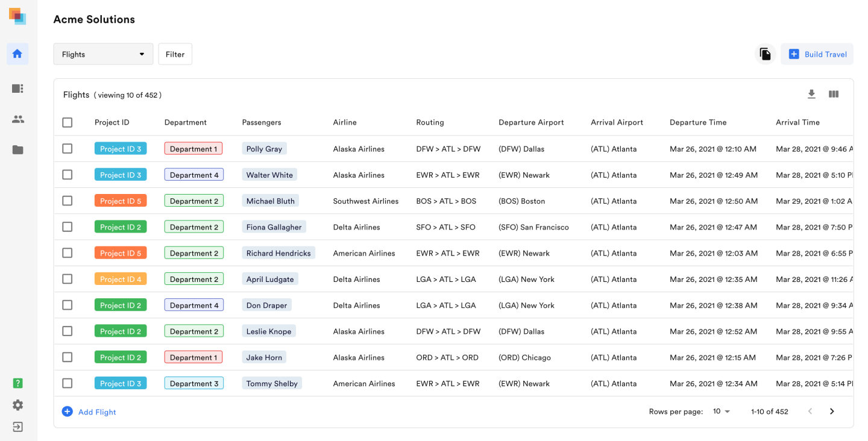Click the Southwest Airlines cell
Image resolution: width=868 pixels, height=441 pixels.
(x=366, y=201)
